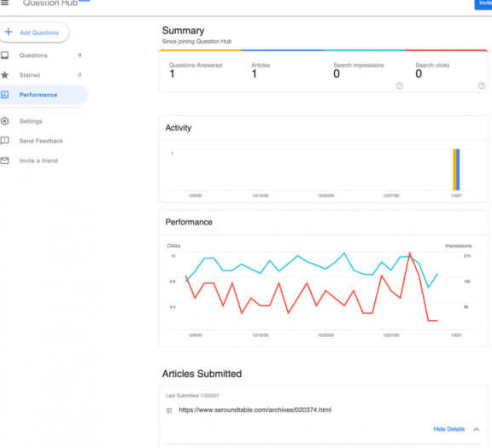The height and width of the screenshot is (448, 492).
Task: Click the Last Submitted date text
Action: (192, 396)
